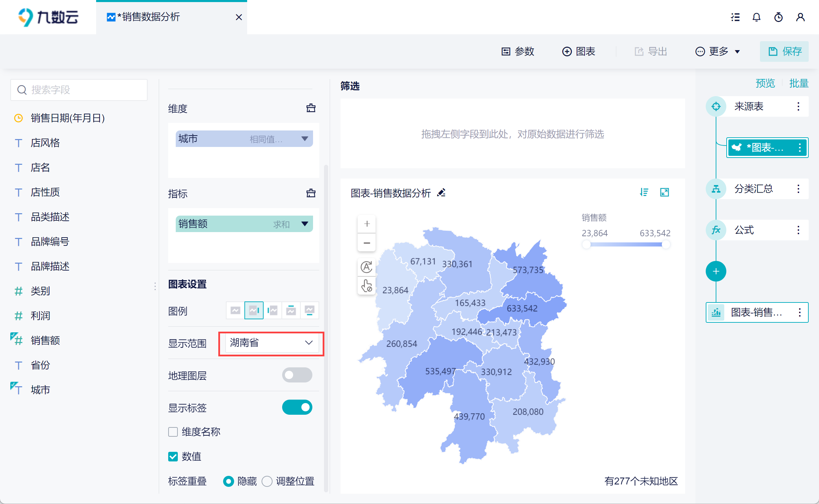Turn off the 显示标签 switch
The image size is (819, 504).
point(297,407)
